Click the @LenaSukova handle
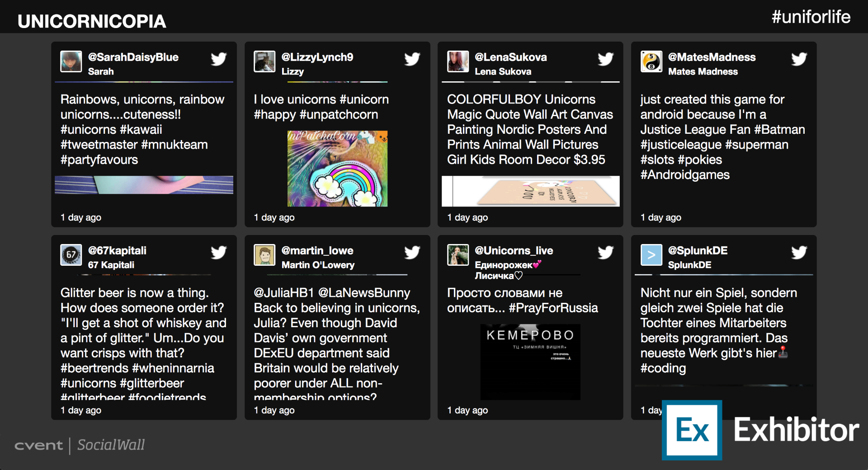 (x=511, y=57)
